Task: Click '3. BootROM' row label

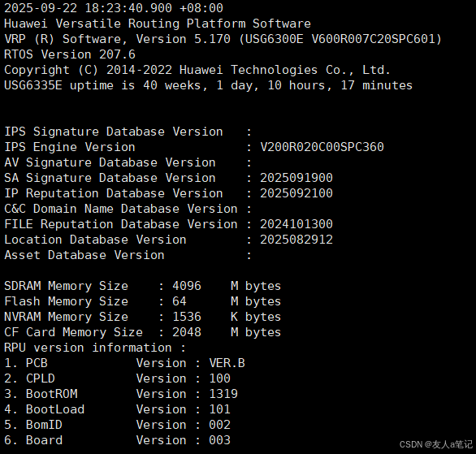Action: (41, 394)
